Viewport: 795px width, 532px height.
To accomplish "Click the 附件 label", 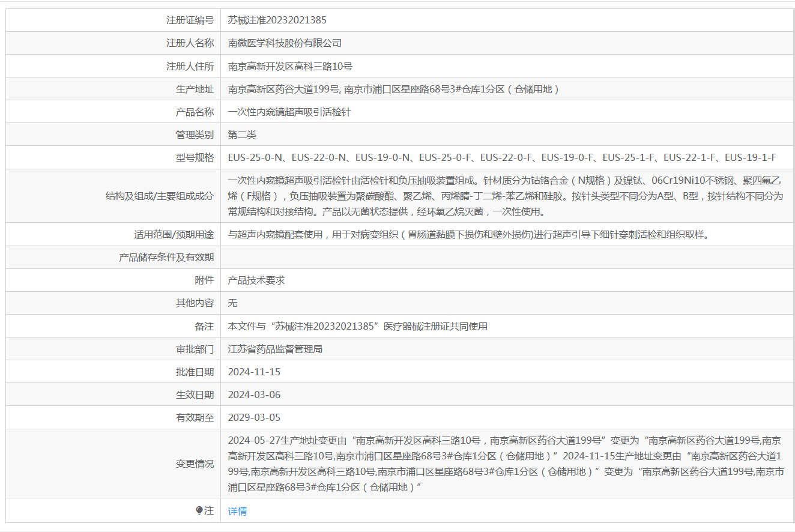I will (x=204, y=280).
